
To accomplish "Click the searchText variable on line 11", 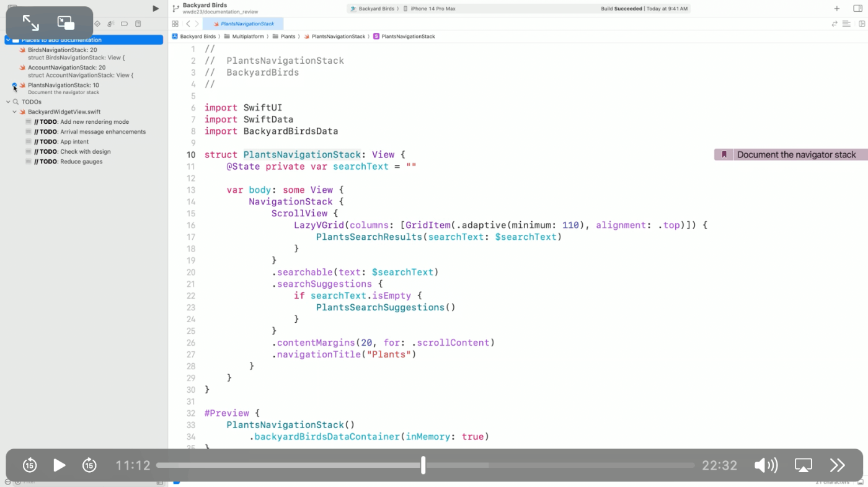I will click(361, 167).
